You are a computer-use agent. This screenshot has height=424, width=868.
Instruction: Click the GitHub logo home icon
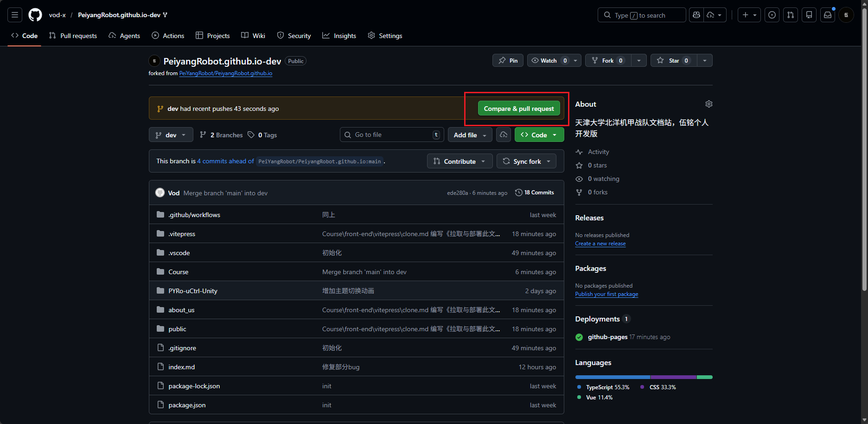(35, 15)
